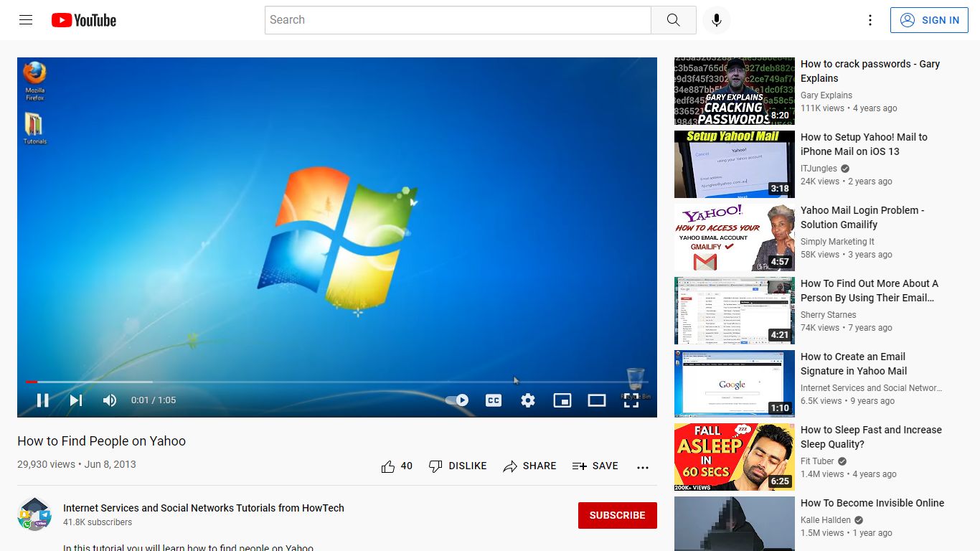The height and width of the screenshot is (551, 980).
Task: Open the hamburger guide menu
Action: [26, 20]
